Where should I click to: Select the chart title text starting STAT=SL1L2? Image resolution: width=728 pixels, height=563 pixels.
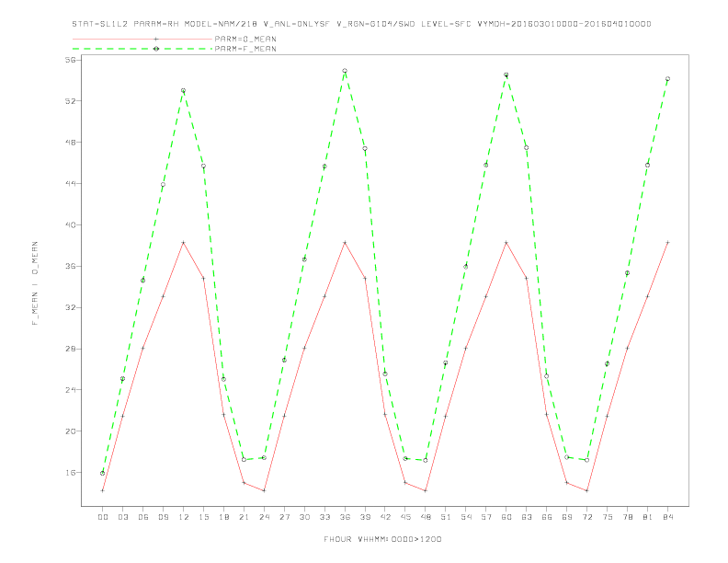click(x=361, y=24)
